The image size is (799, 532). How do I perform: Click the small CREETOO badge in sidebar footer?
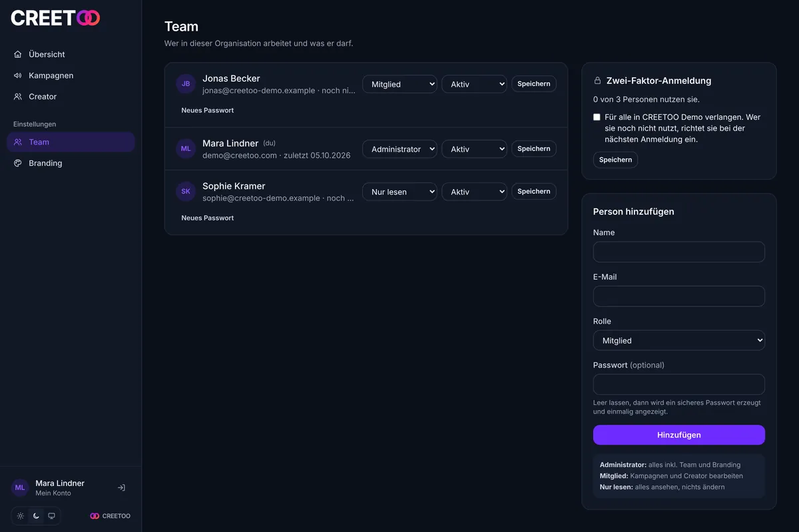click(x=111, y=516)
